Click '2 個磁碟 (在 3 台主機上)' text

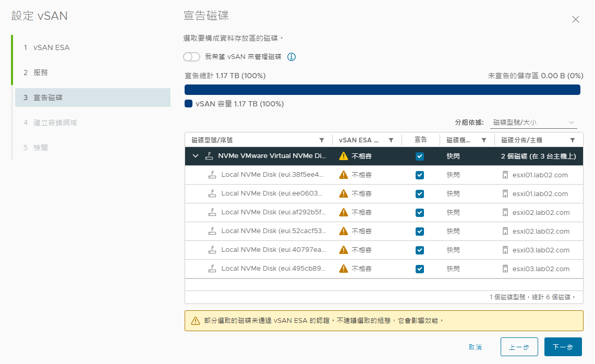[539, 156]
